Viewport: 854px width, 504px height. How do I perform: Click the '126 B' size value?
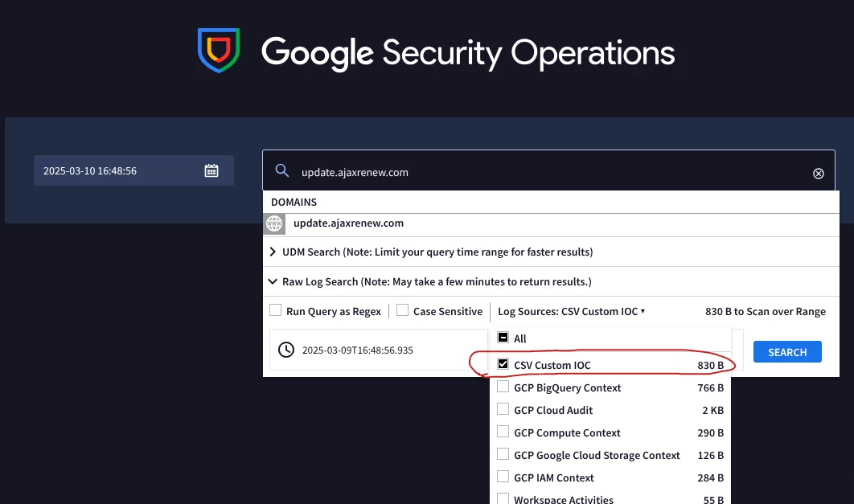click(710, 455)
